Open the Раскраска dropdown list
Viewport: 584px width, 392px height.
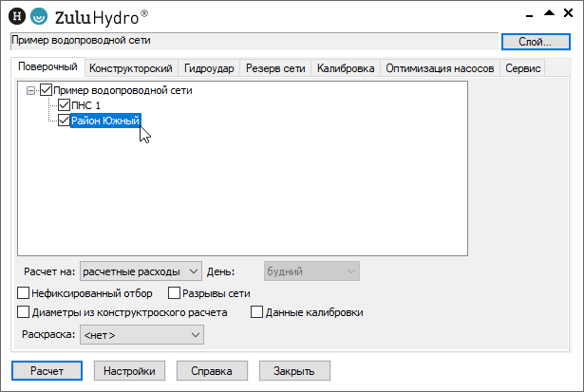141,334
